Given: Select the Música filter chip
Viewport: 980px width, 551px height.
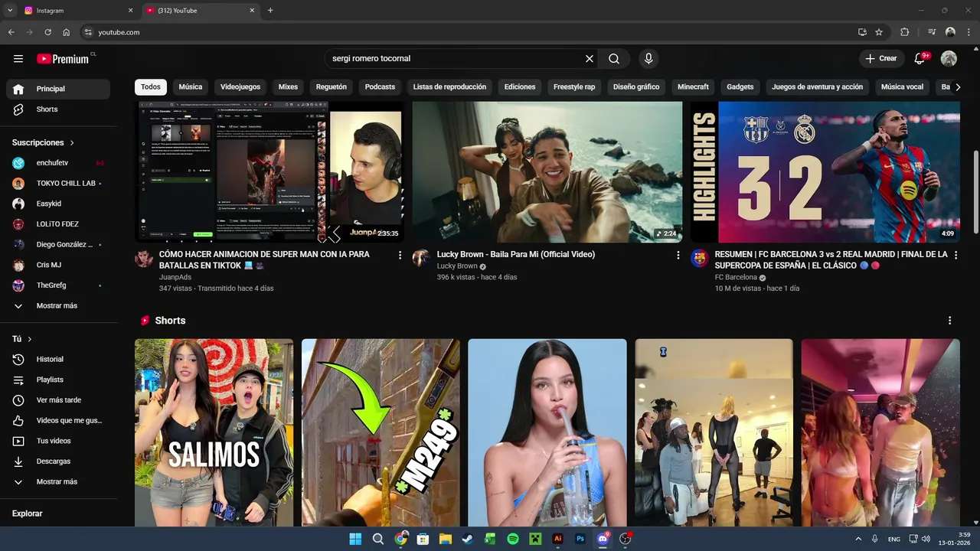Looking at the screenshot, I should click(x=191, y=87).
